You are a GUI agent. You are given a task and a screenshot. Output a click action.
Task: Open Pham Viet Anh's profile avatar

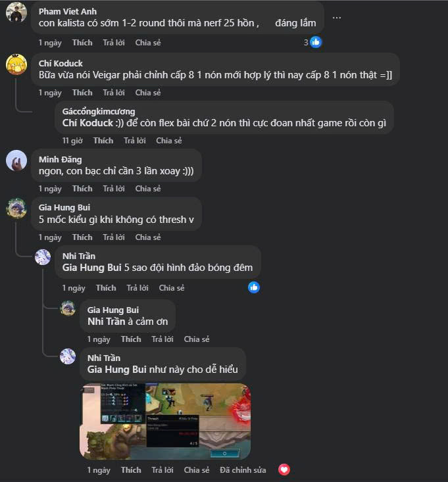coord(16,12)
